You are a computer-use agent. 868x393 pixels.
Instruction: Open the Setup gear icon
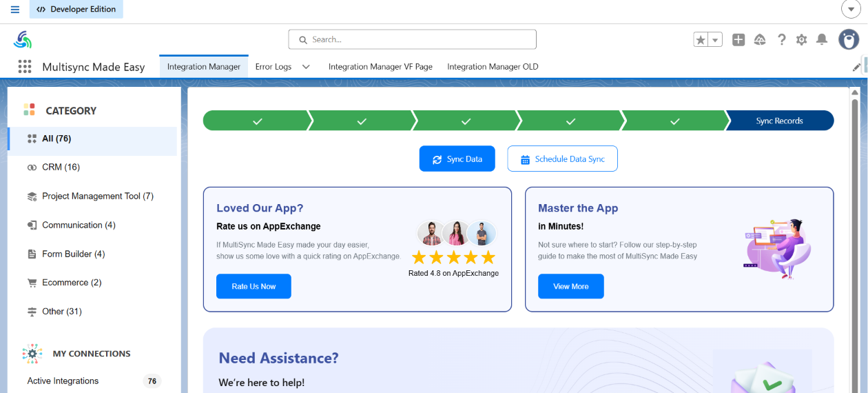(801, 40)
